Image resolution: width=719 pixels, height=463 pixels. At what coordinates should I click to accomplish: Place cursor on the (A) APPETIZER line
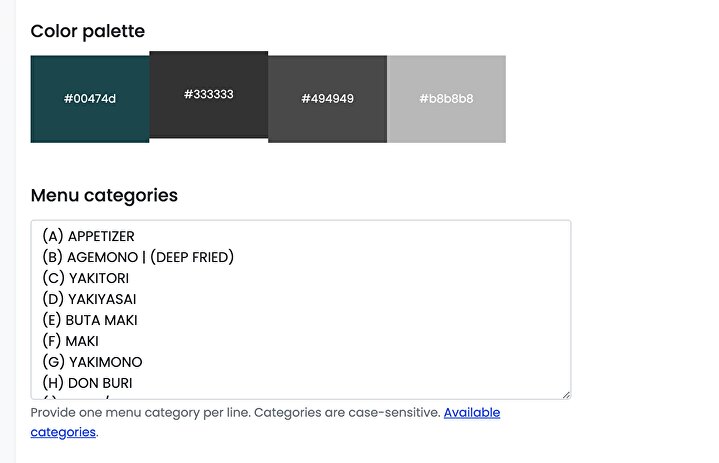click(88, 236)
